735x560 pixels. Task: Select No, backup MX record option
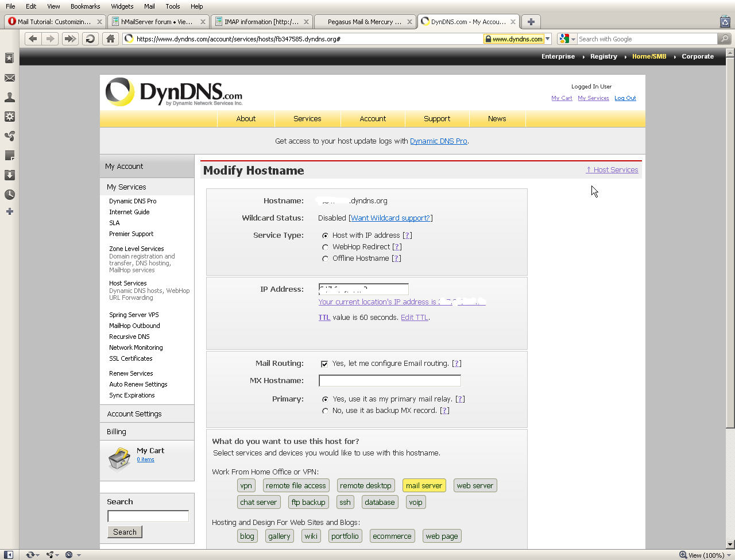coord(325,411)
